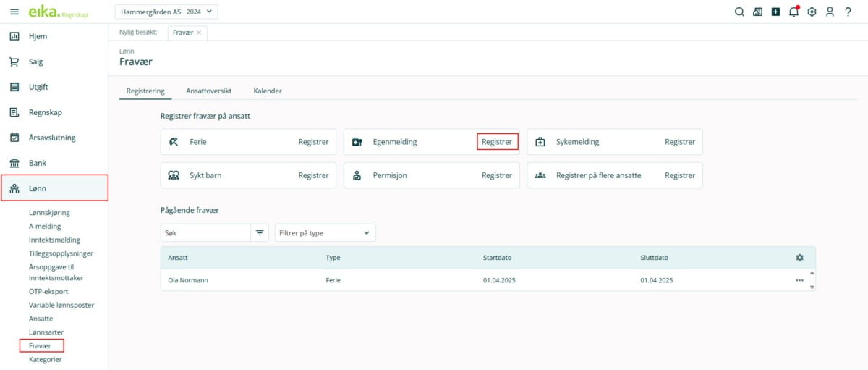868x370 pixels.
Task: Open Lønnskjøring in the sidebar
Action: pos(49,213)
